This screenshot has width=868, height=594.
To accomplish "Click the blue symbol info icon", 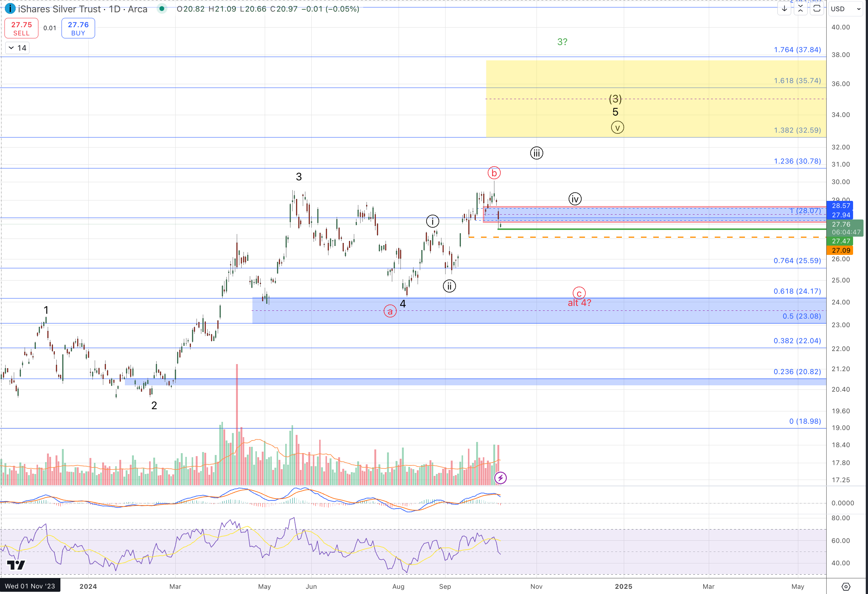I will click(x=10, y=9).
